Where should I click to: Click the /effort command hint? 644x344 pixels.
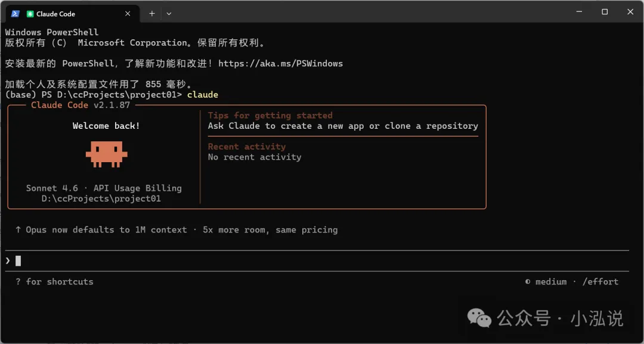pyautogui.click(x=600, y=281)
